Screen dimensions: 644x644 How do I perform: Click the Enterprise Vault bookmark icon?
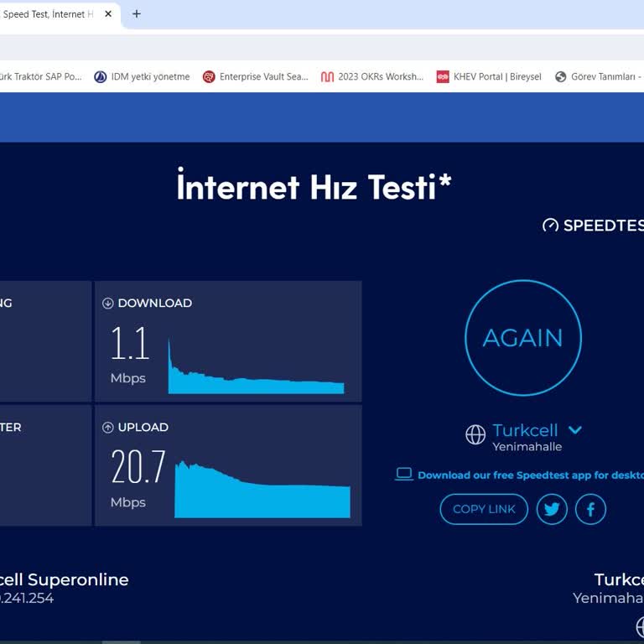[209, 77]
